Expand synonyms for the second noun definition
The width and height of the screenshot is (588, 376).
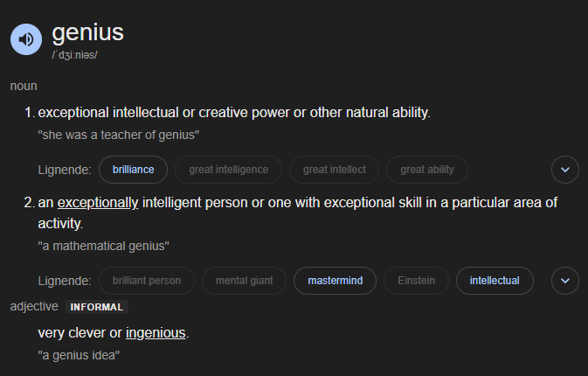[565, 281]
